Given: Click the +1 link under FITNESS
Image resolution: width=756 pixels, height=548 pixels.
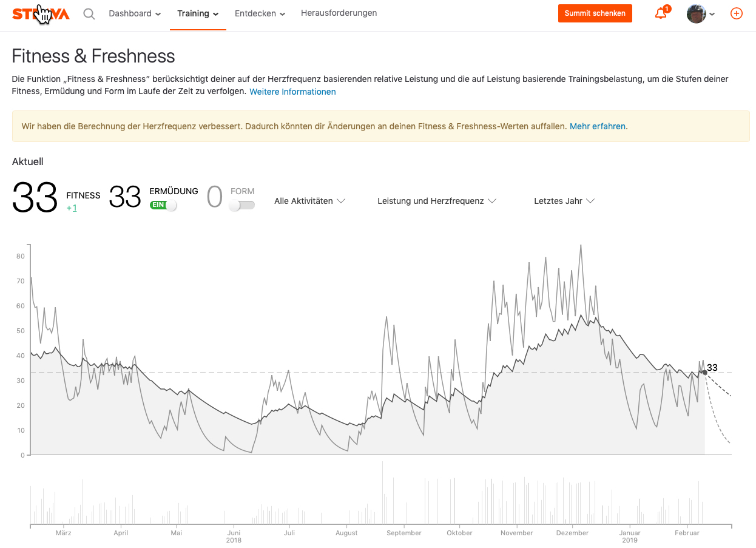Looking at the screenshot, I should (x=72, y=208).
